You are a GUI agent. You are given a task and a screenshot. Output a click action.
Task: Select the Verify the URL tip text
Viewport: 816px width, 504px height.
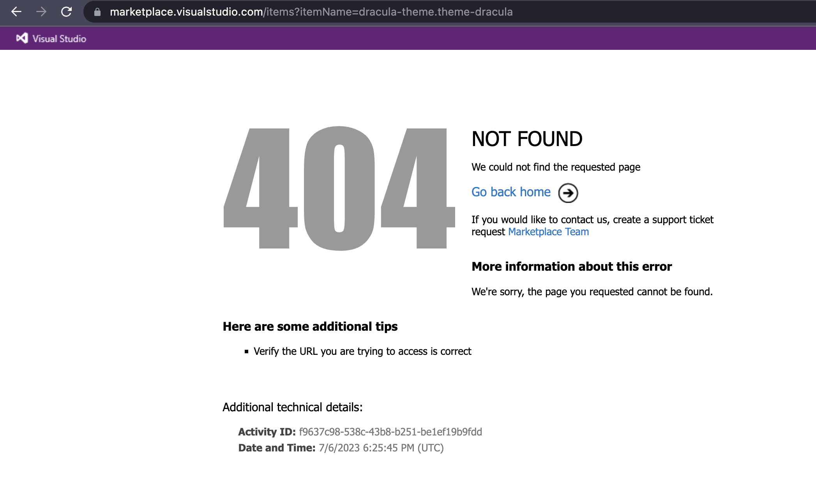[x=362, y=351]
